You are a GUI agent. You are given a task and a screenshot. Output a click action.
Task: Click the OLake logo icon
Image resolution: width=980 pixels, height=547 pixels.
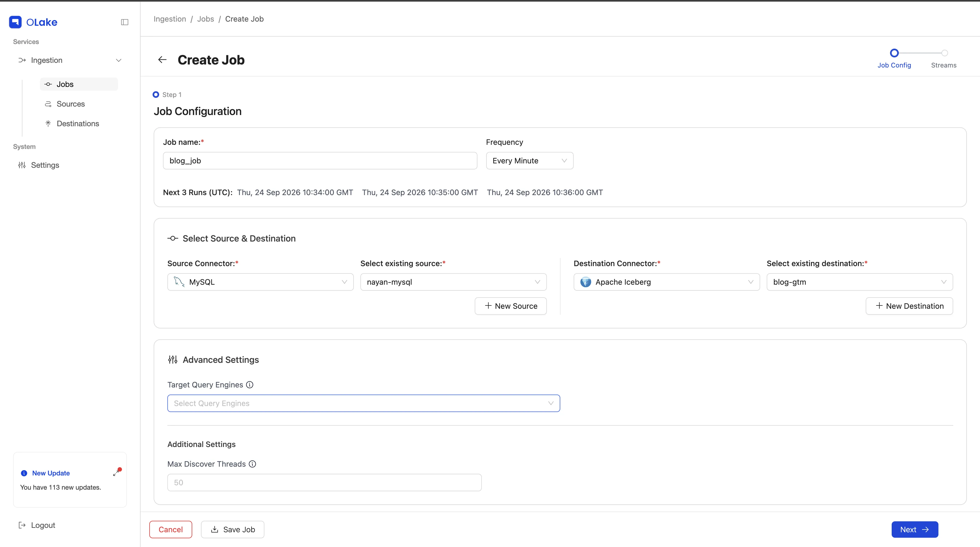(x=15, y=22)
